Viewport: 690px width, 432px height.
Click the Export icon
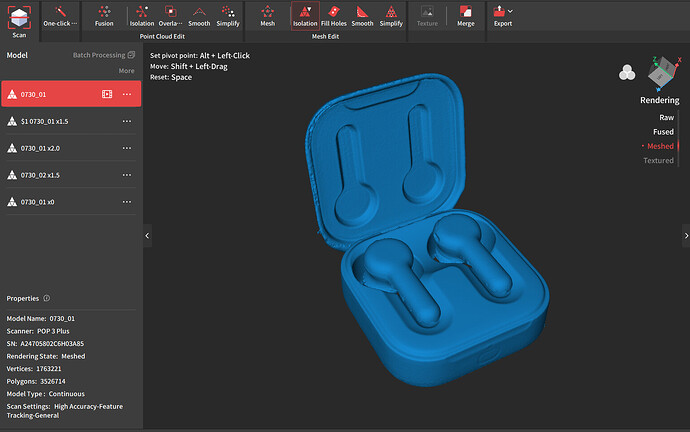click(x=499, y=11)
